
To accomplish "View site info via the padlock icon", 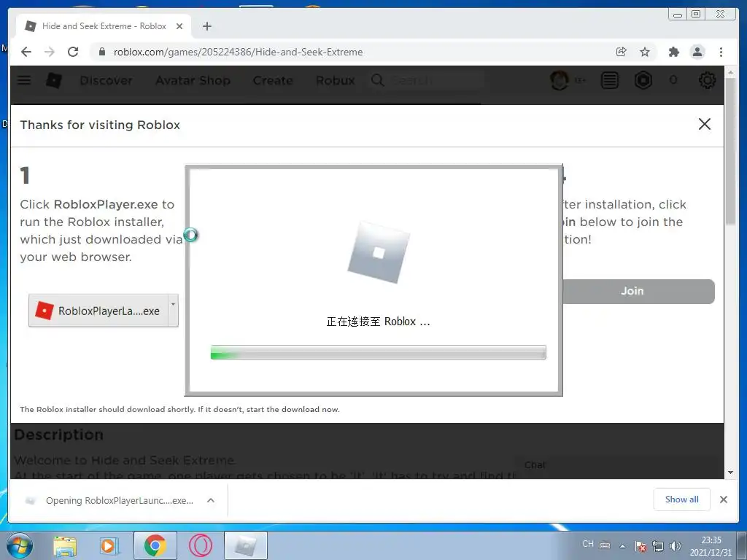I will coord(101,52).
